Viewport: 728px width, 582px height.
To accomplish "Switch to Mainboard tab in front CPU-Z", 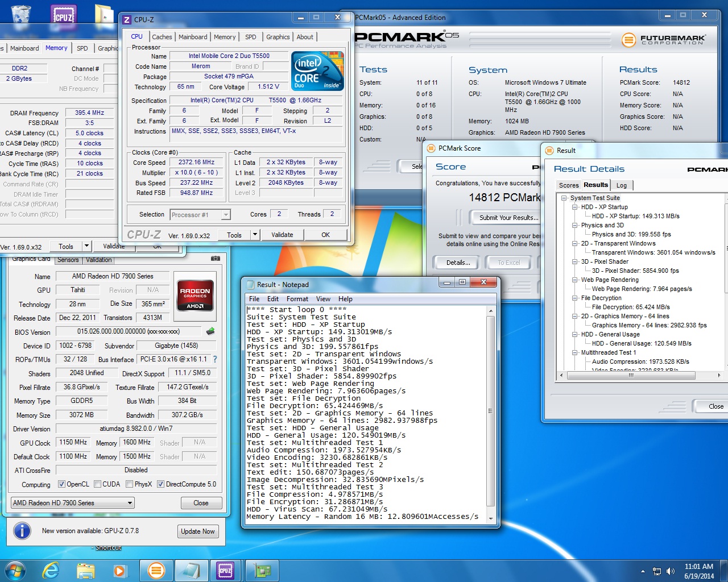I will coord(193,37).
